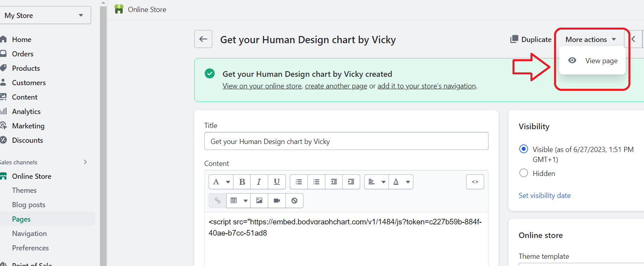Viewport: 644px width, 266px height.
Task: Open Preferences in sidebar
Action: 30,248
